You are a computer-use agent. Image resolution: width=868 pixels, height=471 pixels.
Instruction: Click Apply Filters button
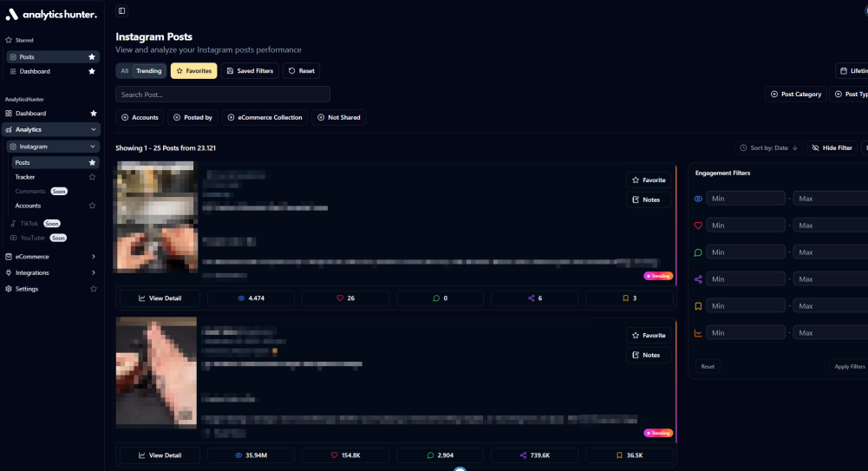pos(849,366)
